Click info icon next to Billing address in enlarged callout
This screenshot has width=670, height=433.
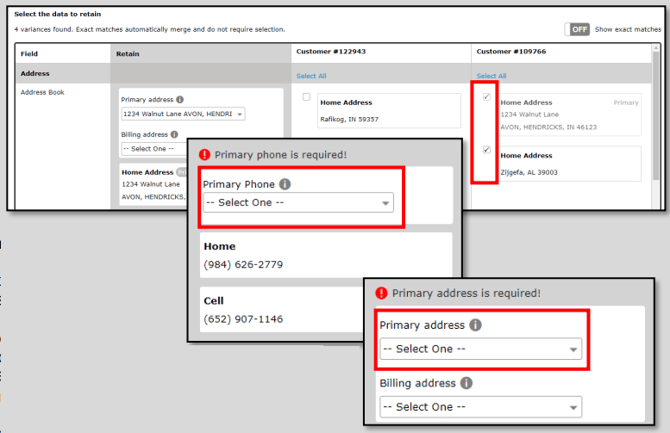pos(467,382)
